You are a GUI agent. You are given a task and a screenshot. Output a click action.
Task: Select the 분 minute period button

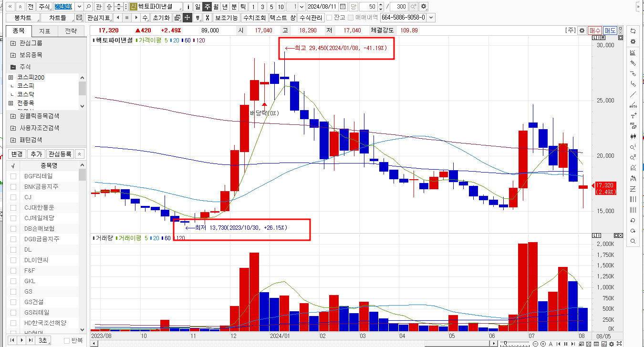pos(234,7)
